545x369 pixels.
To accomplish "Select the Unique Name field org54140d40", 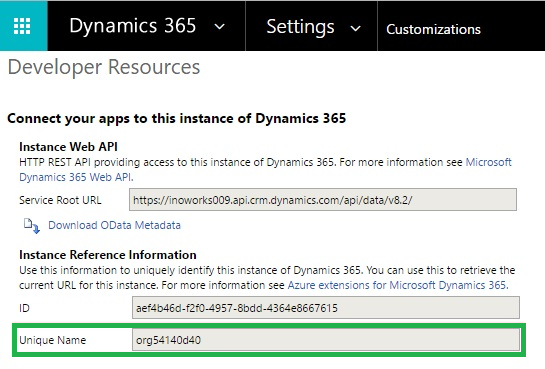I will pos(326,340).
